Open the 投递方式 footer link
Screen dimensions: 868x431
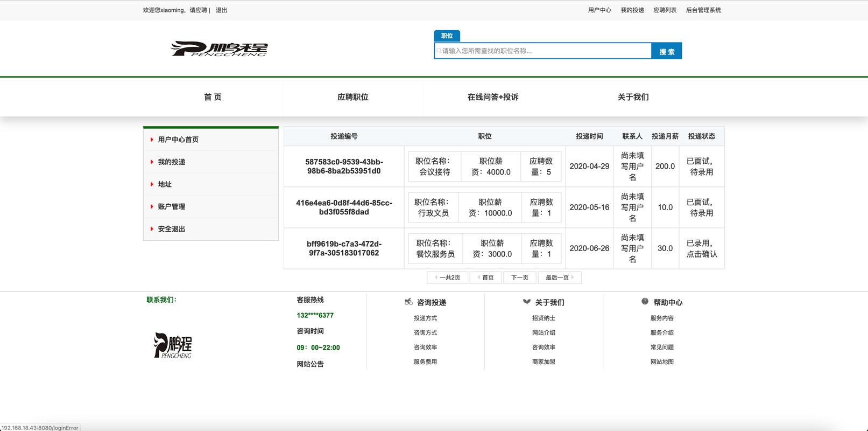coord(425,318)
